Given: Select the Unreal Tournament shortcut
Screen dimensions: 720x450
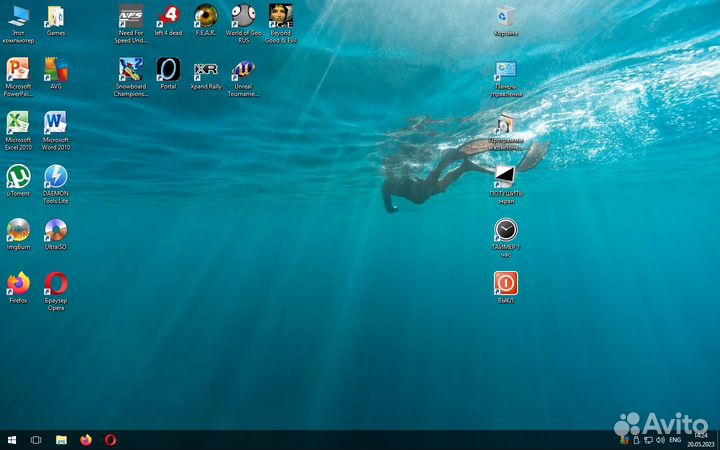Looking at the screenshot, I should [243, 69].
